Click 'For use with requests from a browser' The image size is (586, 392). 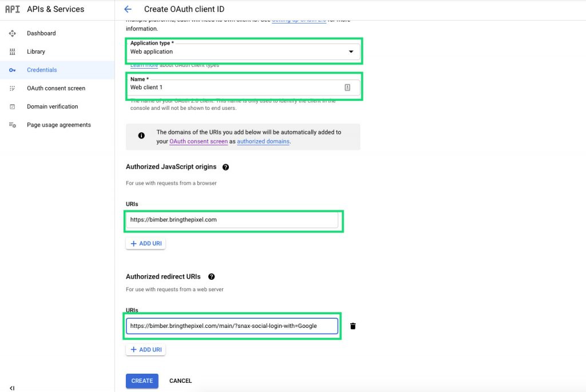(171, 183)
